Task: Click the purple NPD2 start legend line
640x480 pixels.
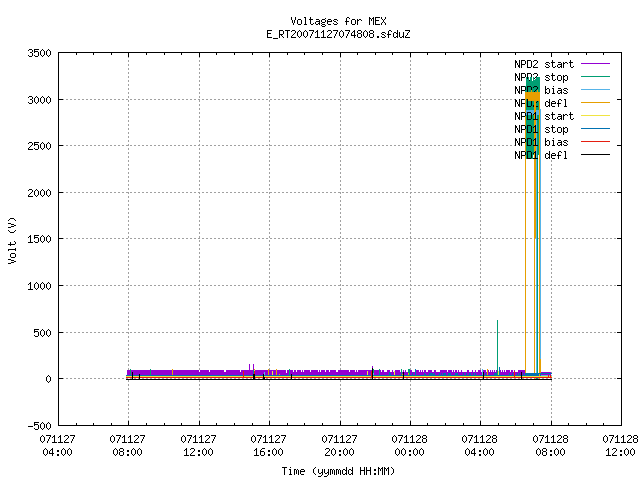Action: pyautogui.click(x=595, y=64)
